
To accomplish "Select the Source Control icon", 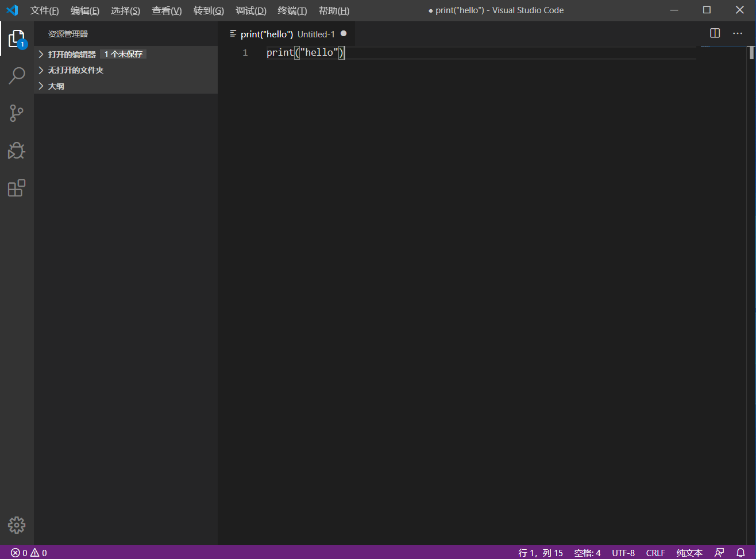I will tap(17, 113).
